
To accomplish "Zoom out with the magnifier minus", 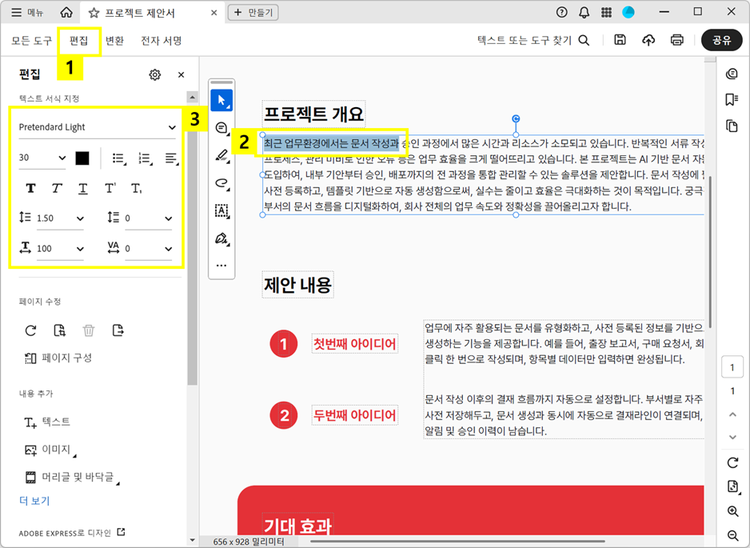I will (732, 536).
